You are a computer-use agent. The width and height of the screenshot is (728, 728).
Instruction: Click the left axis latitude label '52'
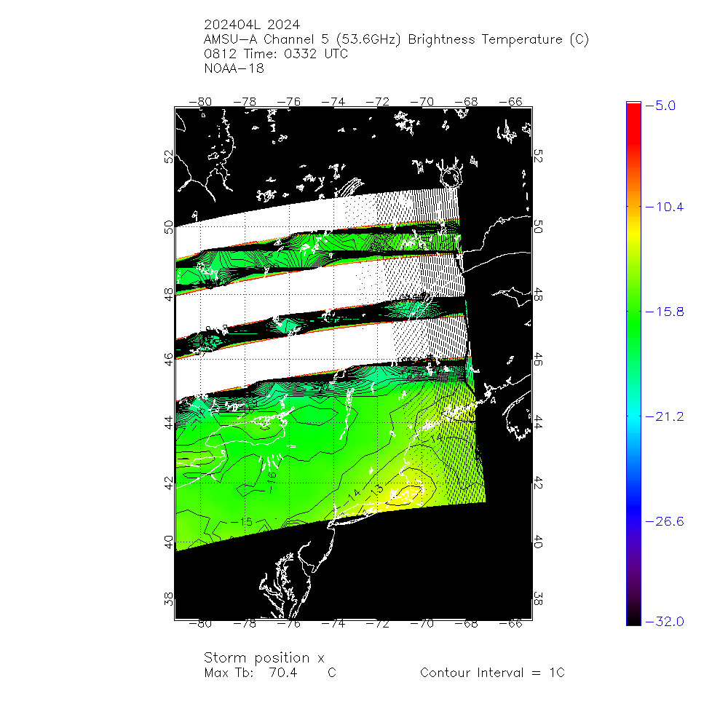[x=169, y=157]
